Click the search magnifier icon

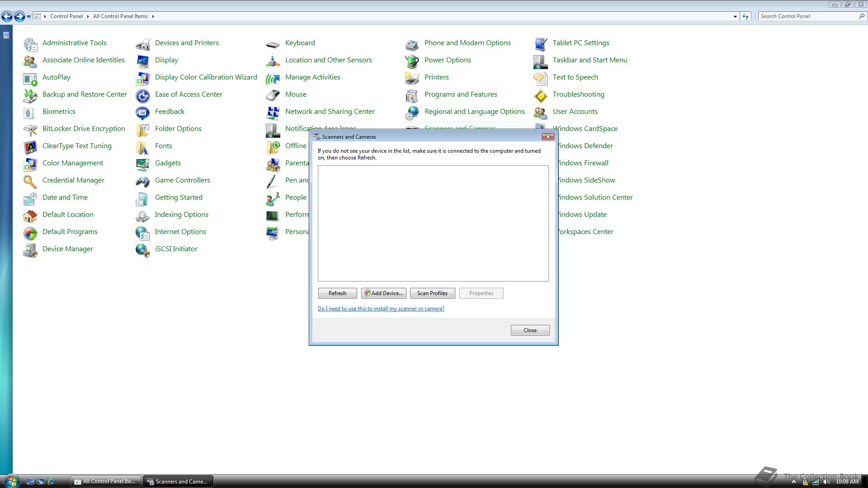(x=862, y=16)
